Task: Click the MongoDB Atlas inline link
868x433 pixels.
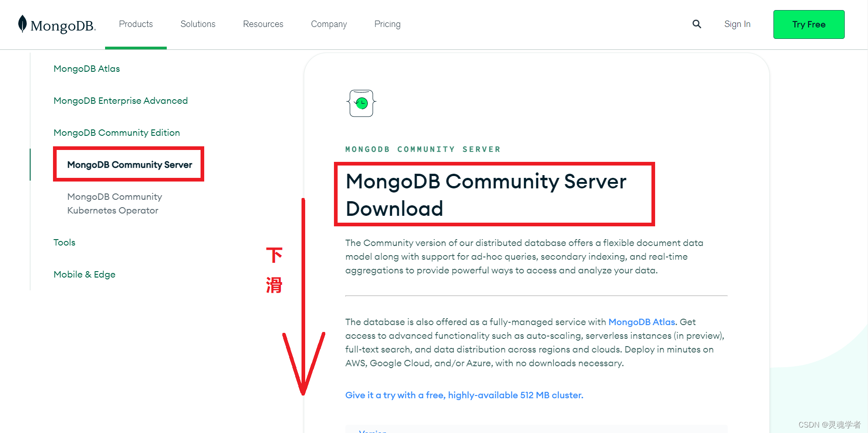Action: coord(641,322)
